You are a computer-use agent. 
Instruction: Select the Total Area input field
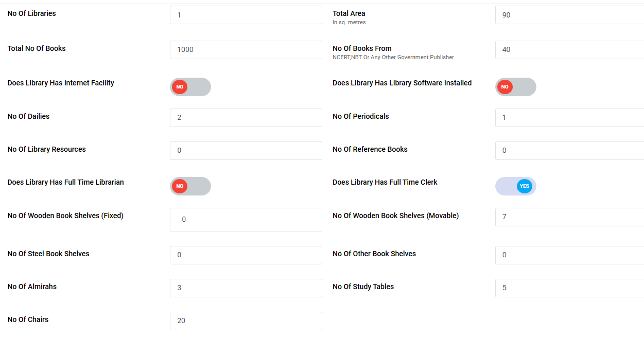[x=569, y=15]
